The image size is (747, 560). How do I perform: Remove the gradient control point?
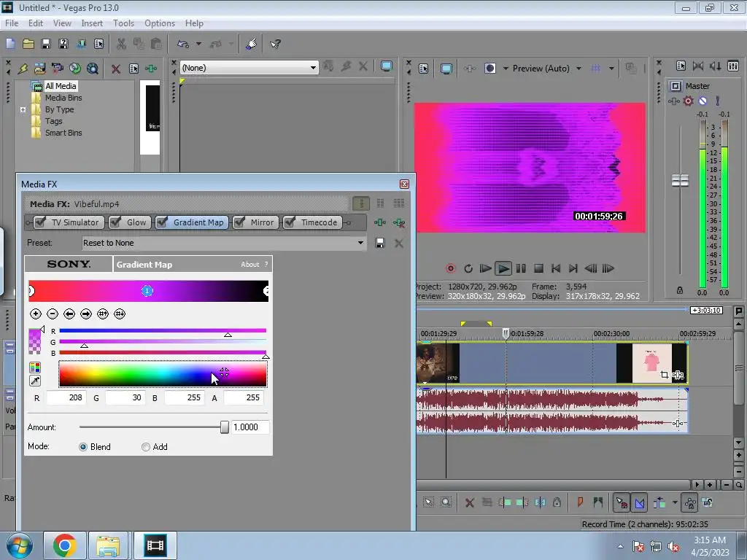pos(53,314)
